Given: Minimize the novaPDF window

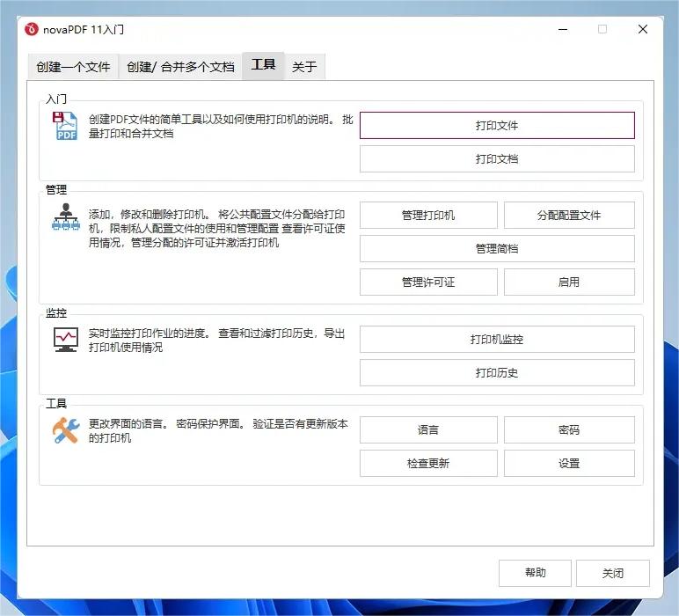Looking at the screenshot, I should pyautogui.click(x=563, y=29).
